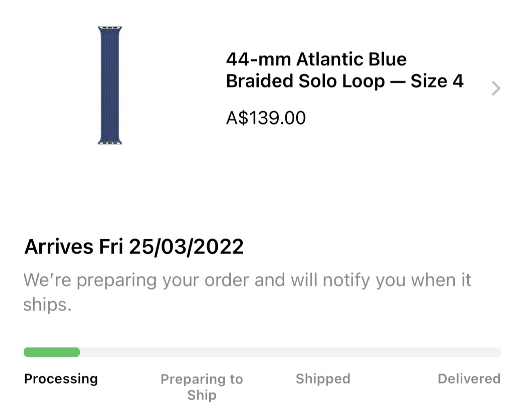Click the bottom connector lug of the band image
Viewport: 525px width, 420px height.
point(110,143)
